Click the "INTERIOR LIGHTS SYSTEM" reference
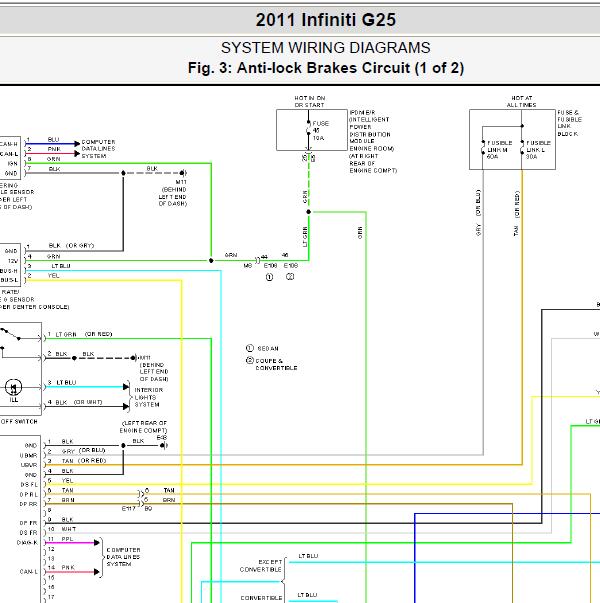This screenshot has height=603, width=600. coord(148,397)
